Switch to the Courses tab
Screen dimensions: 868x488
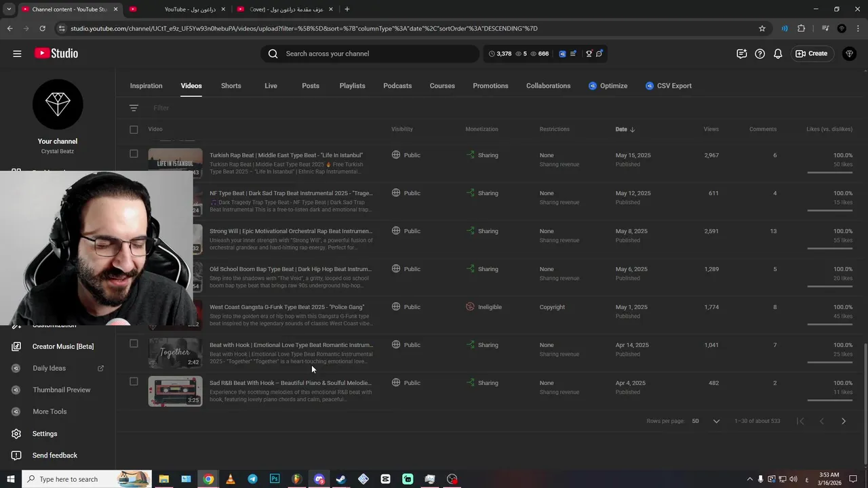[442, 86]
